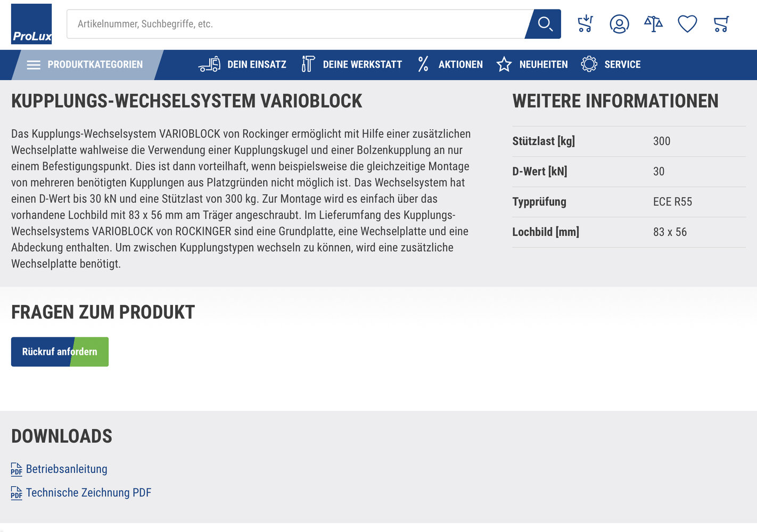The height and width of the screenshot is (532, 757).
Task: Click the tools icon for Deine Werkstatt
Action: [x=308, y=64]
